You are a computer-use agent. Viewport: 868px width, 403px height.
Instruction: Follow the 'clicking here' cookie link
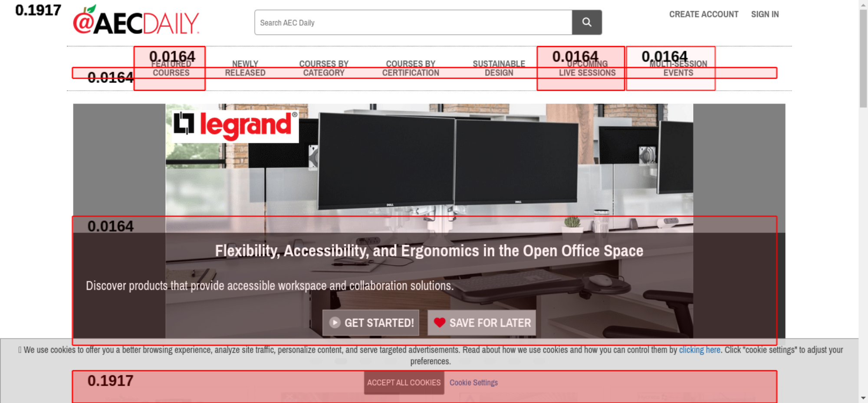pos(699,350)
